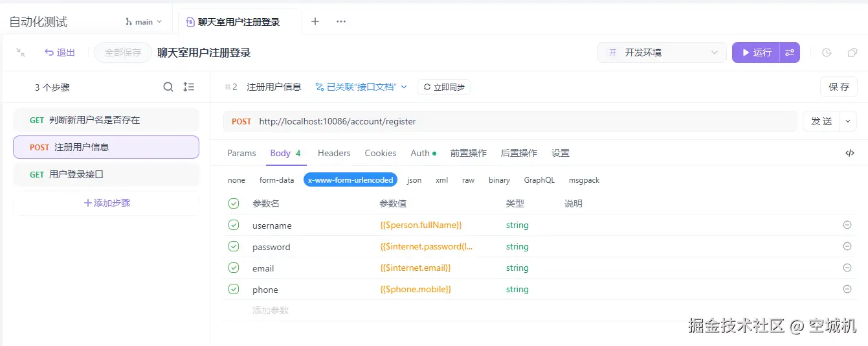Switch to the Cookies tab
The image size is (868, 346).
[381, 153]
